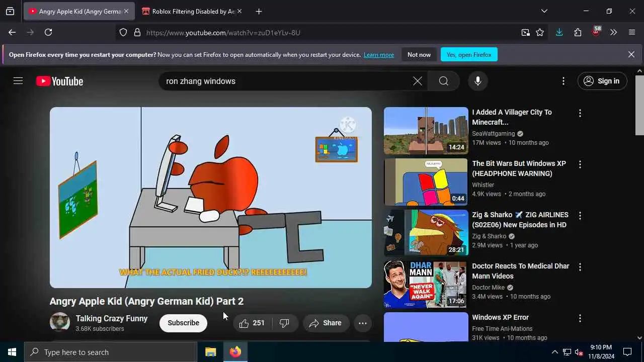Screen dimensions: 644x362
Task: Click Sign in button
Action: [x=602, y=81]
